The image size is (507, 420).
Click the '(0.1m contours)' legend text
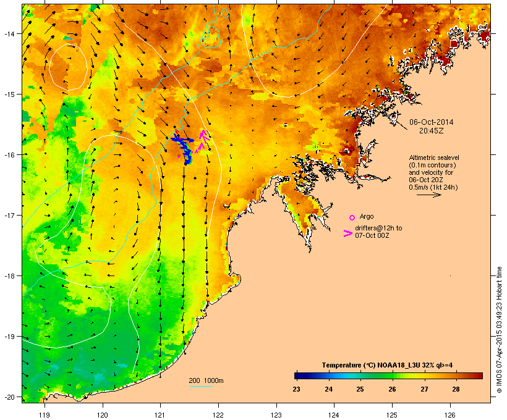pos(433,165)
